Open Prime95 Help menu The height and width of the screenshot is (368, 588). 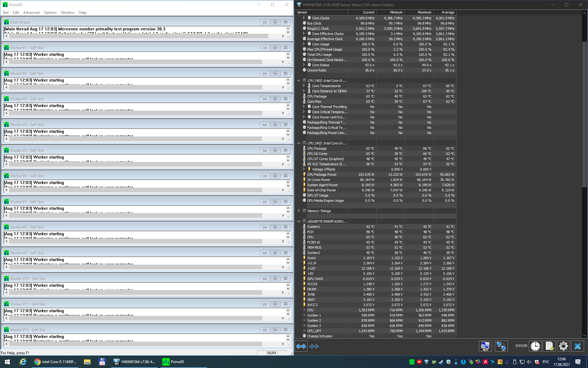[82, 13]
